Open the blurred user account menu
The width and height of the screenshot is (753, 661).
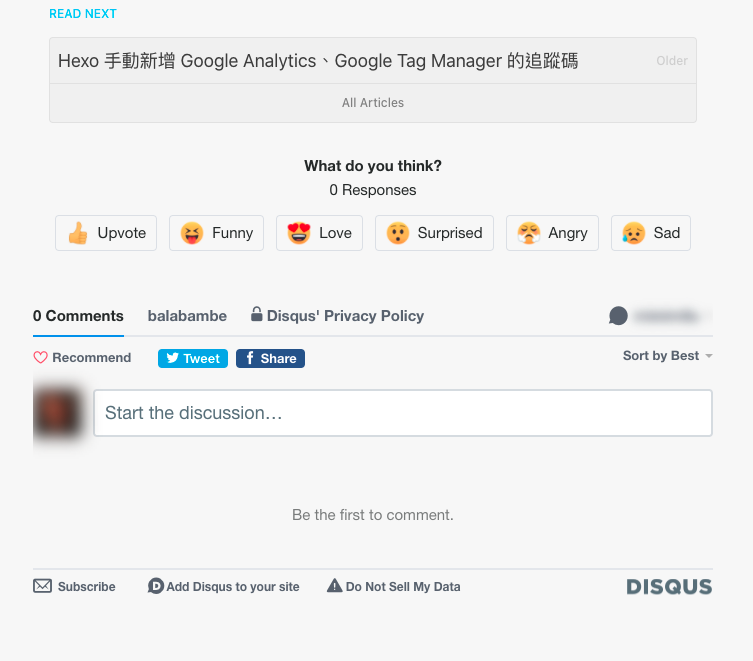click(660, 316)
